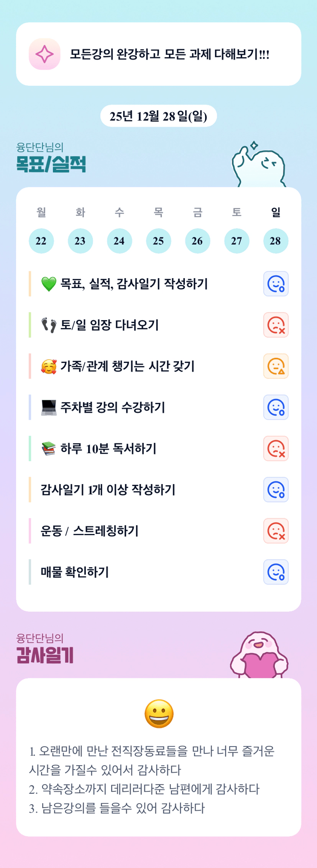Image resolution: width=317 pixels, height=868 pixels.
Task: Select Wednesday the 24th date circle
Action: tap(119, 241)
